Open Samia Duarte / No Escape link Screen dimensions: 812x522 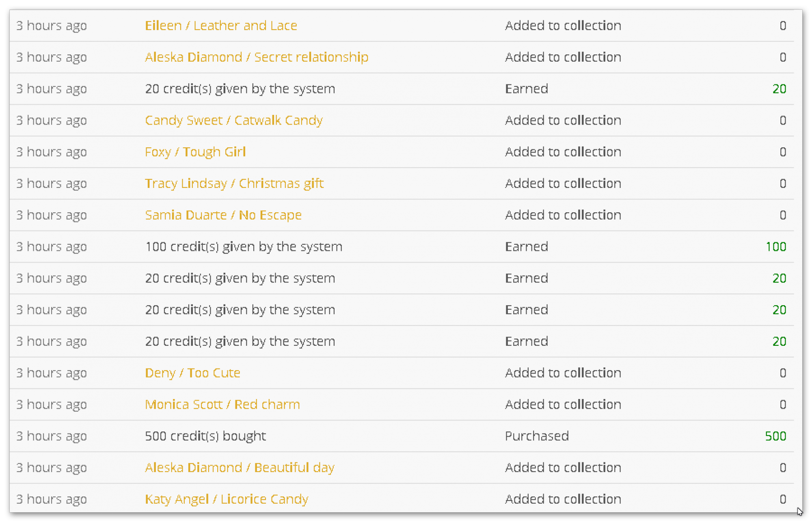point(223,215)
